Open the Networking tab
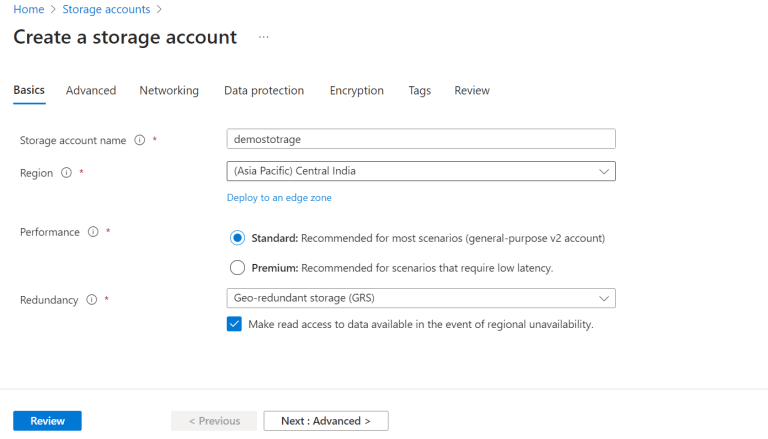This screenshot has width=768, height=439. 169,90
